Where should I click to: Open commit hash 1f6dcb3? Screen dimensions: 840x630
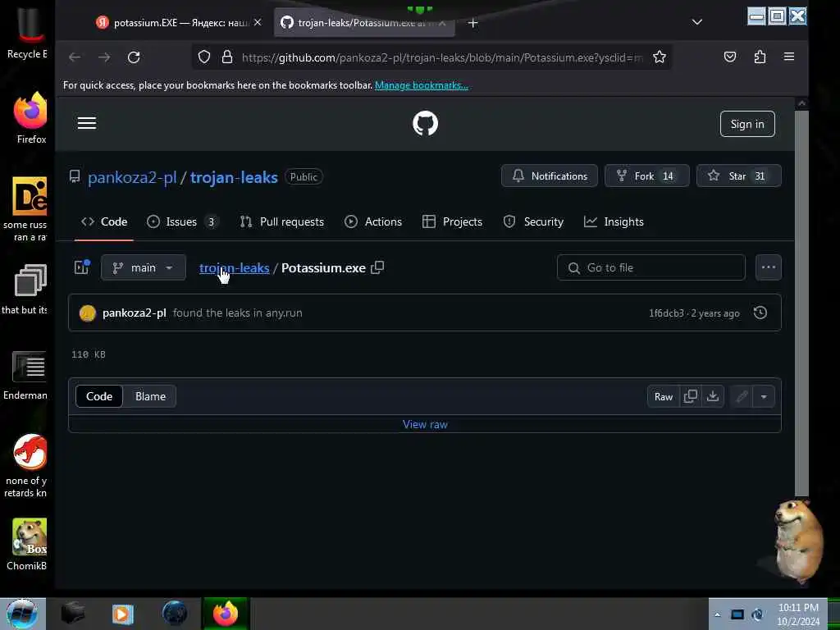point(666,313)
